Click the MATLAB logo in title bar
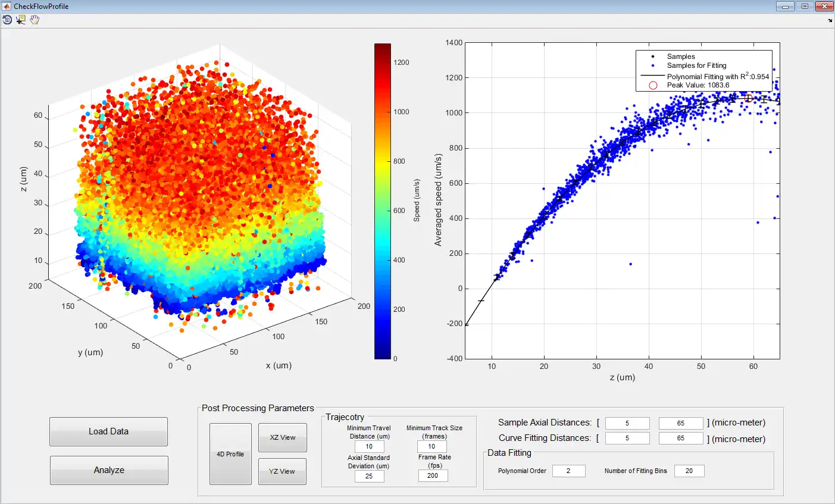835x504 pixels. click(x=7, y=7)
